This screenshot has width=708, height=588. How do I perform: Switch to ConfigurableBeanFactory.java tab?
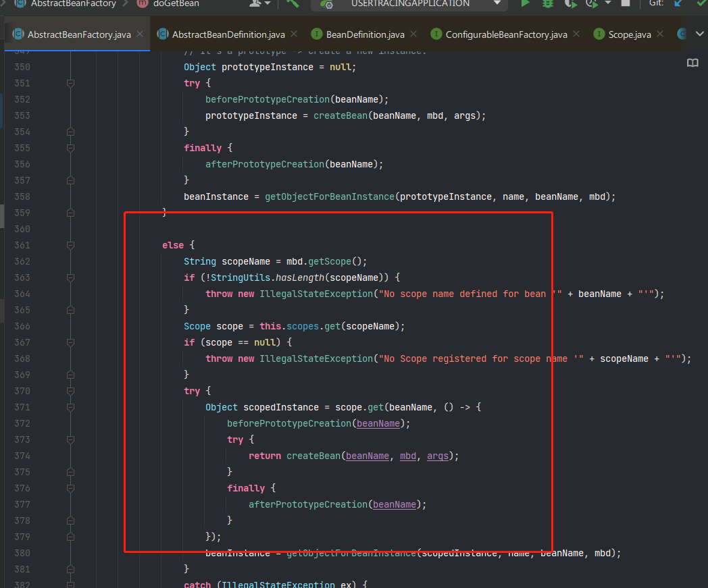[506, 34]
